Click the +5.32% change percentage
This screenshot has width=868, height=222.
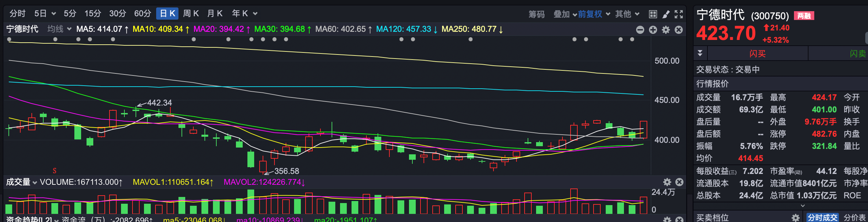click(776, 40)
